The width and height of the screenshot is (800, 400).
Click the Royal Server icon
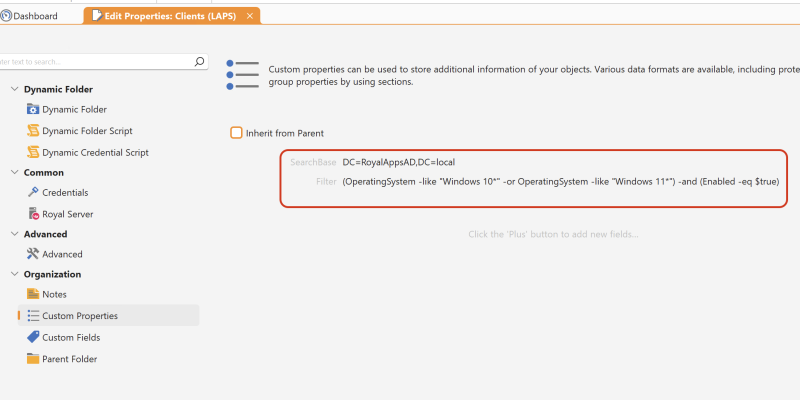[33, 214]
